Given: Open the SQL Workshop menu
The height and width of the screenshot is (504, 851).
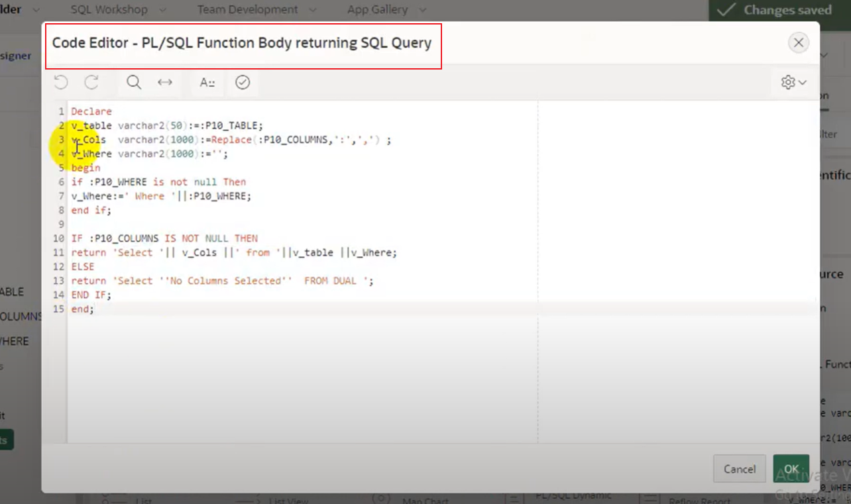Looking at the screenshot, I should (x=109, y=10).
